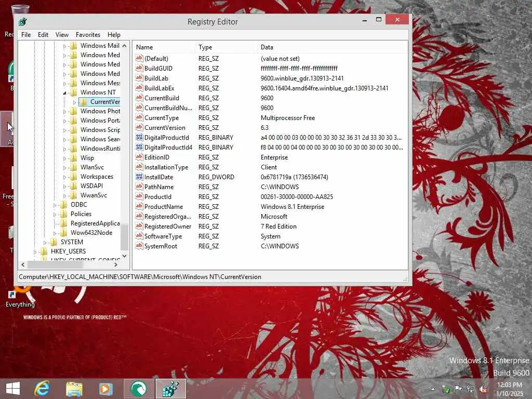532x399 pixels.
Task: Expand the Wisp tree node
Action: point(64,158)
